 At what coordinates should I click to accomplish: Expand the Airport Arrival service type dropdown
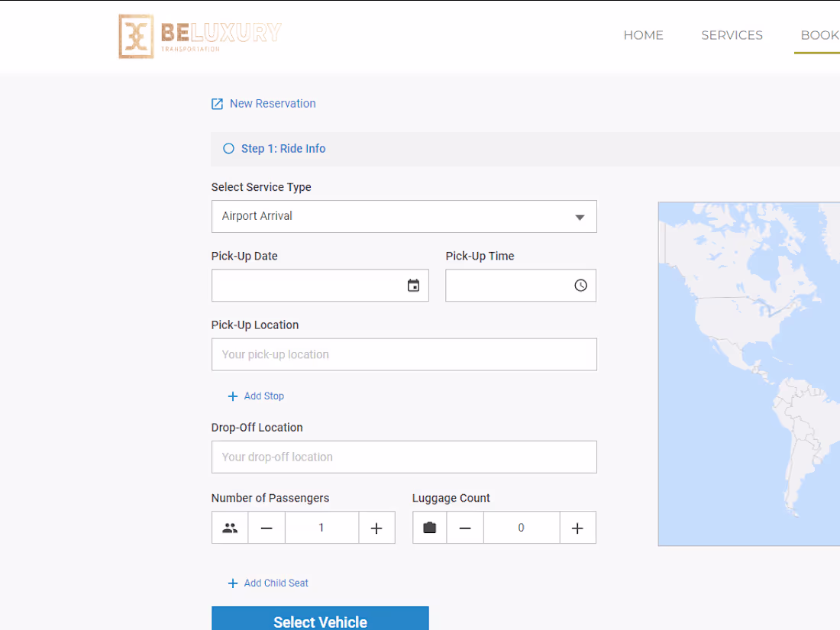[404, 216]
